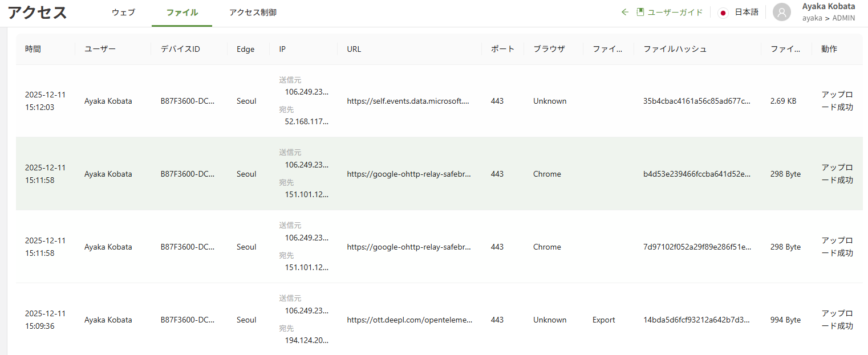This screenshot has height=355, width=868.
Task: Click the gray user avatar icon
Action: click(x=782, y=12)
